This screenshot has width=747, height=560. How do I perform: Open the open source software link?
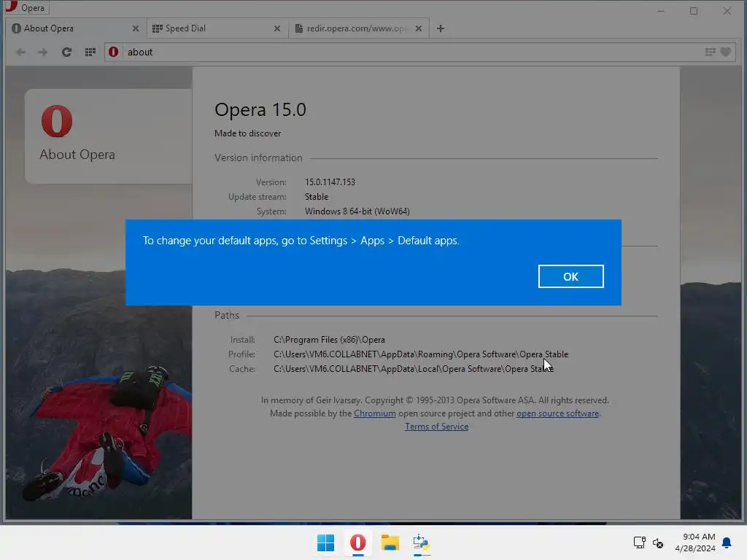[557, 413]
